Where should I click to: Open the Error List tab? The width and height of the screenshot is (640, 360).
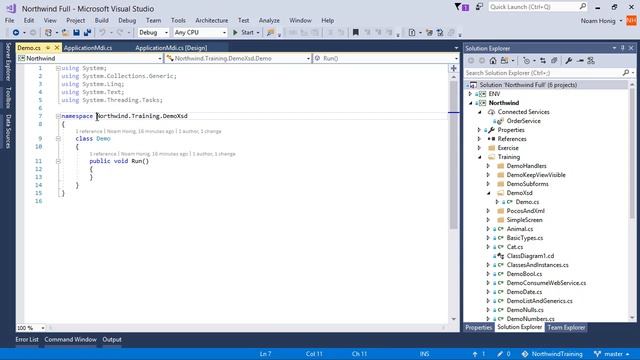click(x=27, y=340)
